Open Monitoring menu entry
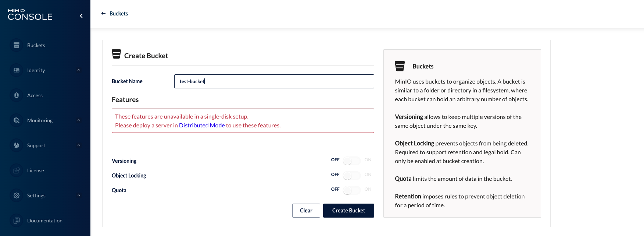 (40, 120)
